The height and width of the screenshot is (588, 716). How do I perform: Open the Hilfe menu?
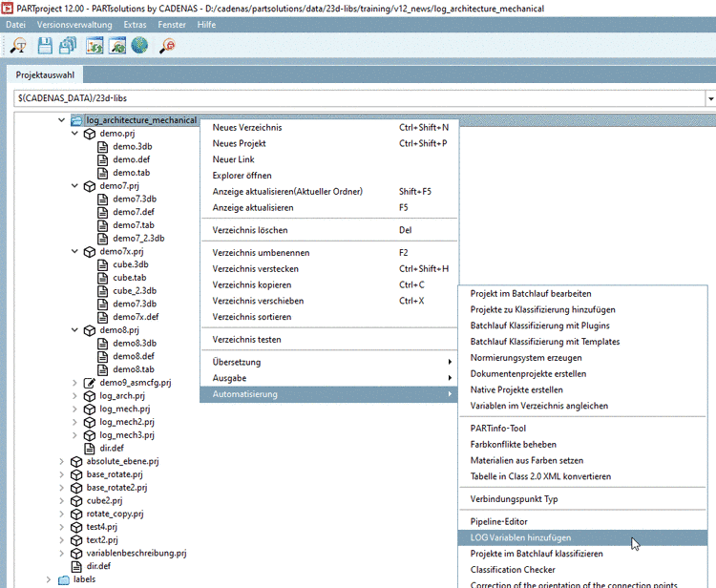(206, 25)
